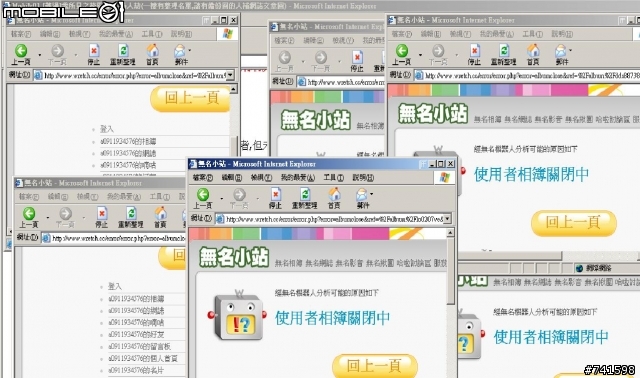Open the 編輯(E) menu in the front window
640x378 pixels.
pyautogui.click(x=232, y=178)
